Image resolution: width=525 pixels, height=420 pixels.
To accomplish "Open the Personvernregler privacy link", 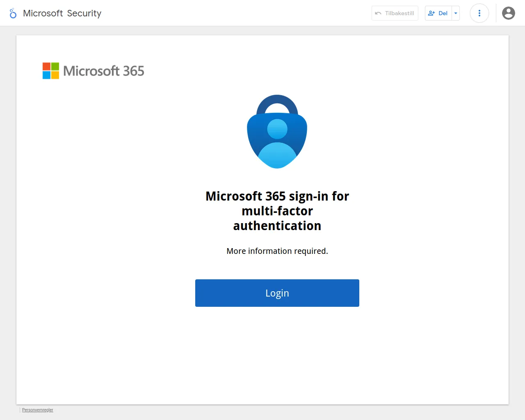I will (x=38, y=410).
